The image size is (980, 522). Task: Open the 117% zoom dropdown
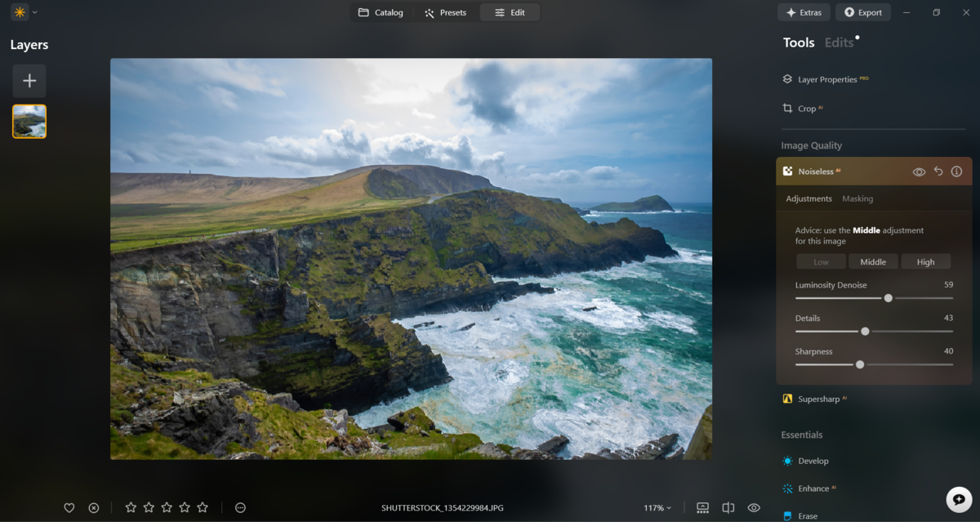[657, 508]
